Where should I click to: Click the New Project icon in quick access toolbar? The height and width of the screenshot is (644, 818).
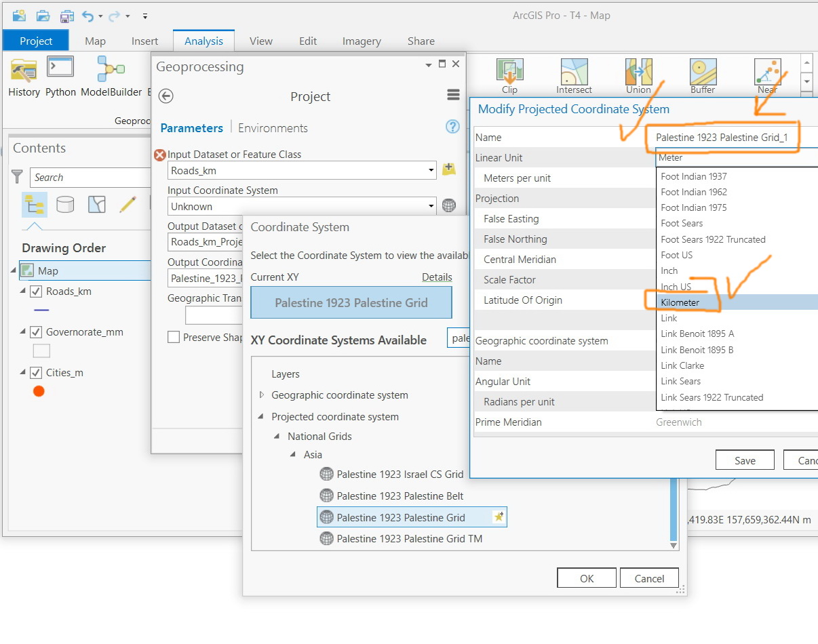(19, 15)
